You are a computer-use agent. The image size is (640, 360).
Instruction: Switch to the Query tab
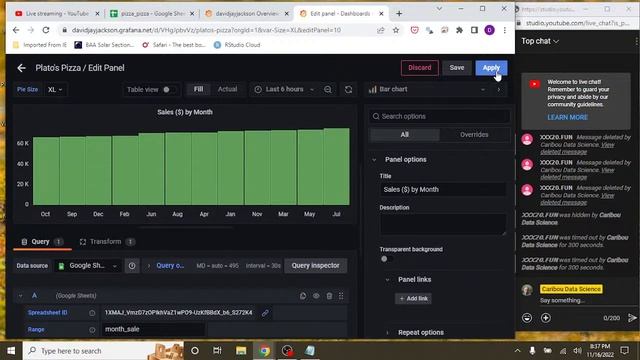coord(42,242)
